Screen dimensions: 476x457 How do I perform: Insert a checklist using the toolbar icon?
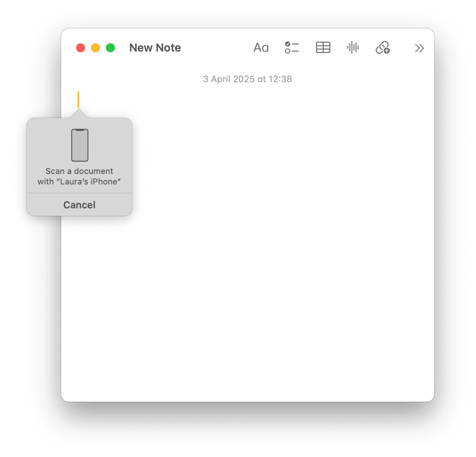(292, 48)
